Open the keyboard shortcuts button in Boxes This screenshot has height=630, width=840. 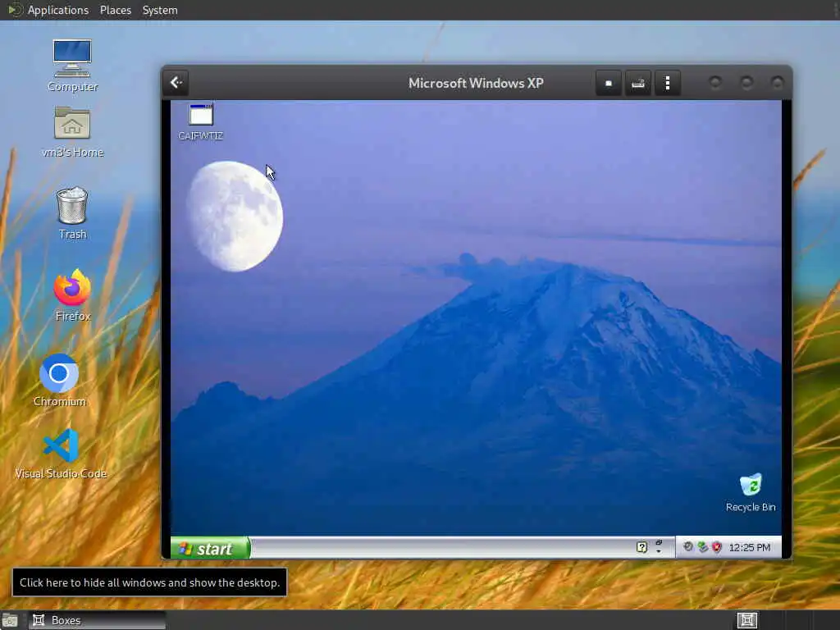coord(638,83)
